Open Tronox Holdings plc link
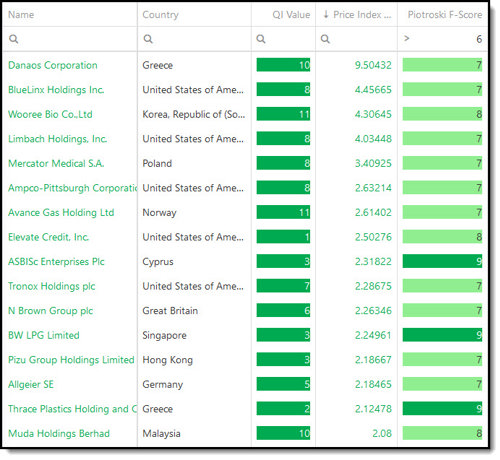Viewport: 500px width, 460px height. [52, 286]
